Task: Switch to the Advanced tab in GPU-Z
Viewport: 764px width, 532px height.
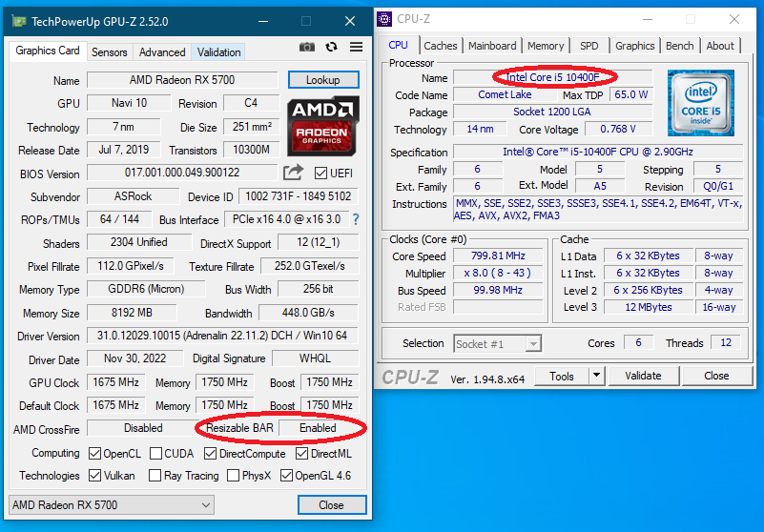Action: pyautogui.click(x=162, y=52)
